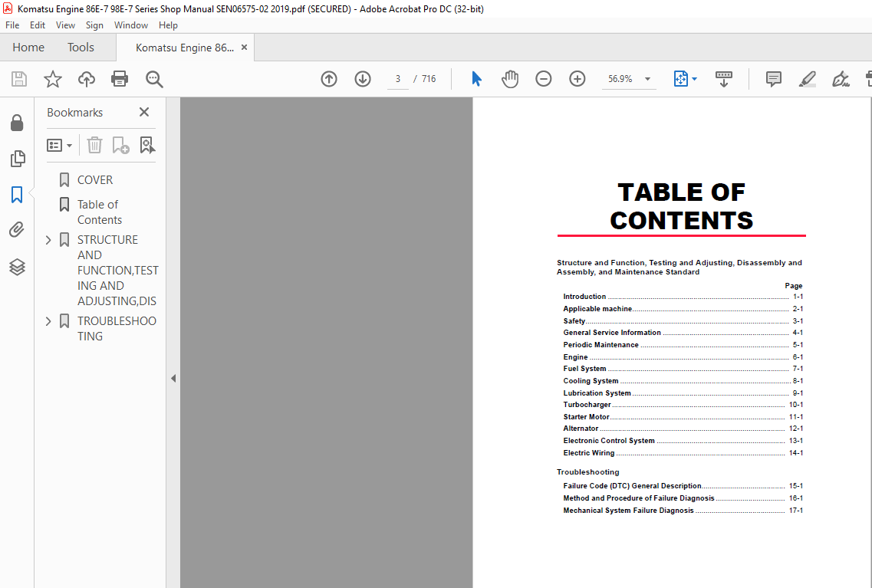Open the Find text magnifier tool
Viewport: 872px width, 588px height.
154,79
